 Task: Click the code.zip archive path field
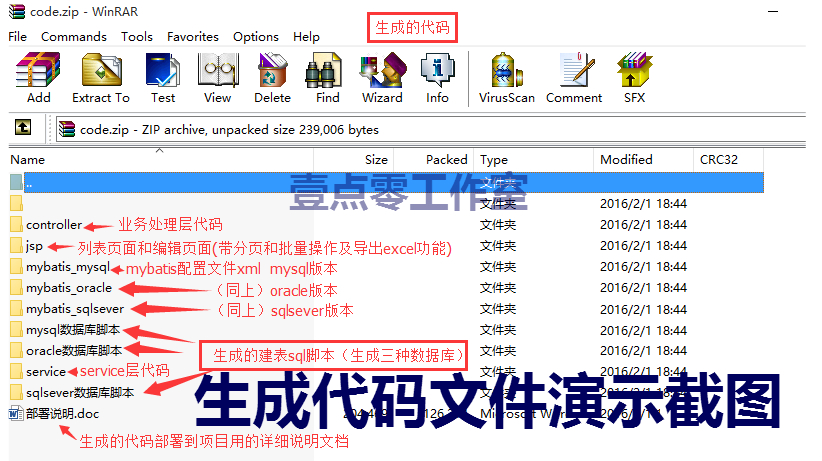(x=430, y=129)
